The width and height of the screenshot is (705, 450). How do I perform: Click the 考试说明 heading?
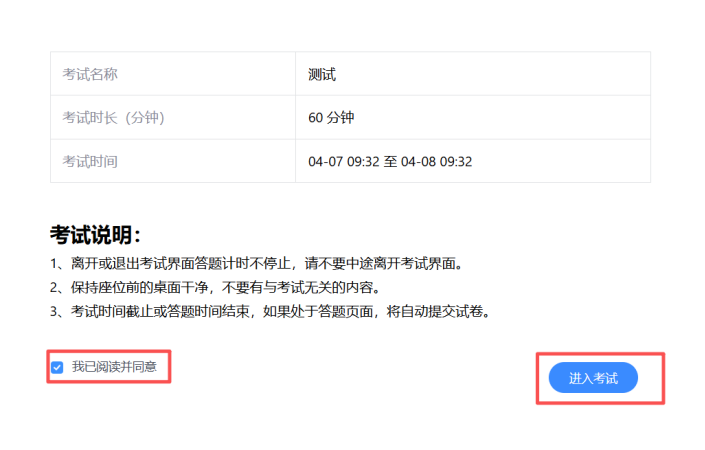point(95,235)
